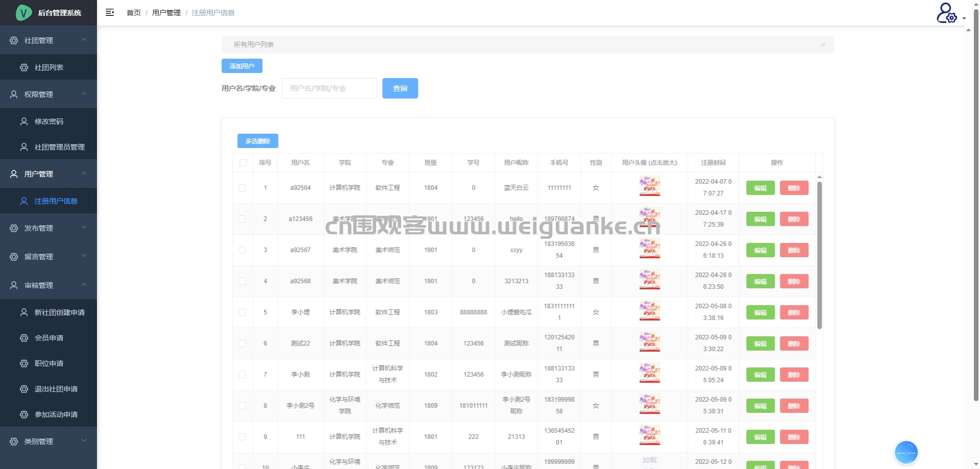Image resolution: width=980 pixels, height=469 pixels.
Task: Click the 用户管理 person icon
Action: 13,174
